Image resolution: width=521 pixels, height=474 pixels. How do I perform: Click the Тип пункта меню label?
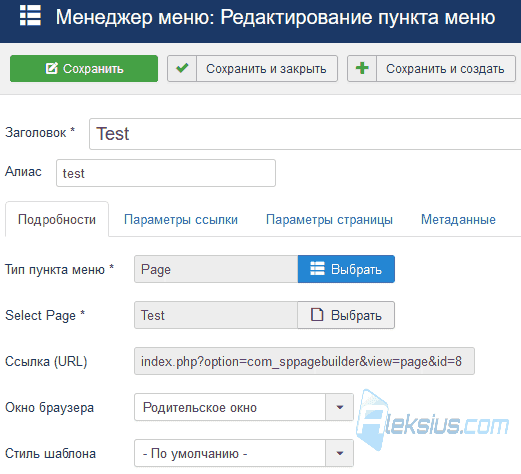(x=59, y=269)
